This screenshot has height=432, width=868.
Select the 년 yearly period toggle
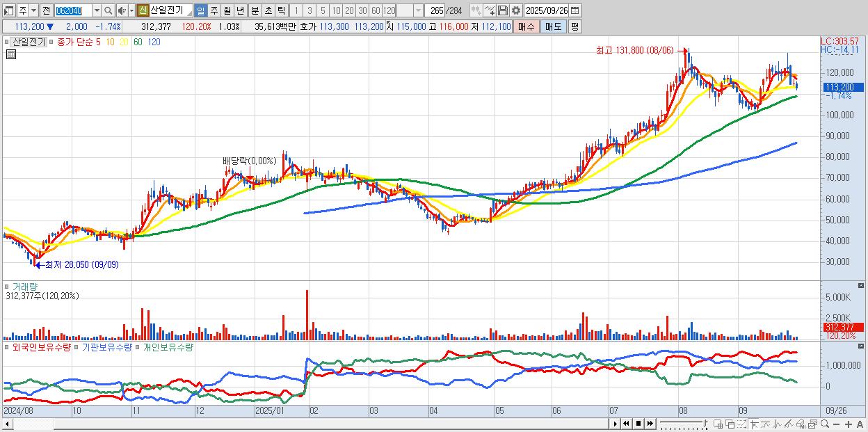(240, 10)
